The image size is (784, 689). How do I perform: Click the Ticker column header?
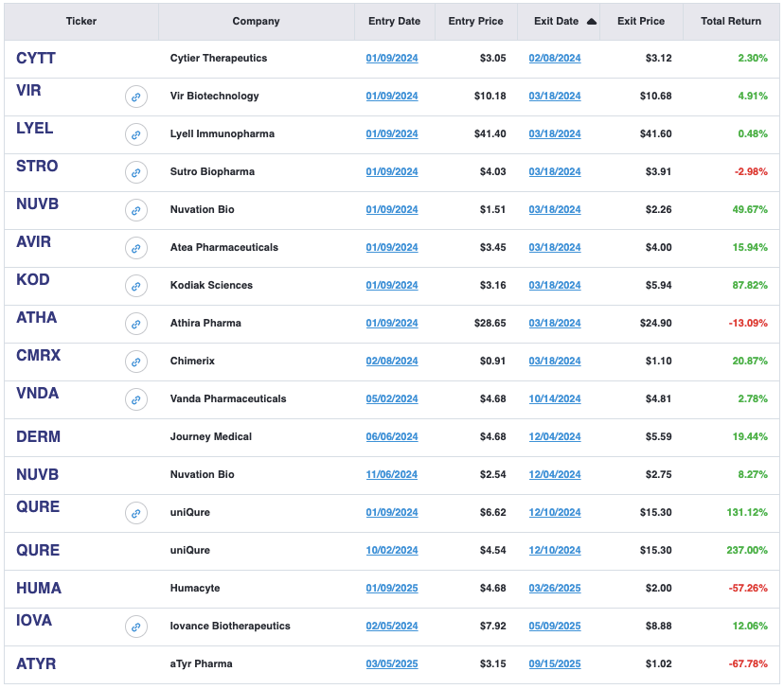coord(81,22)
